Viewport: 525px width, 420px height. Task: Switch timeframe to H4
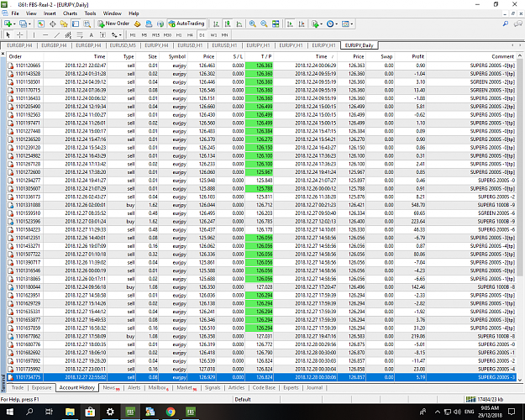coord(190,35)
